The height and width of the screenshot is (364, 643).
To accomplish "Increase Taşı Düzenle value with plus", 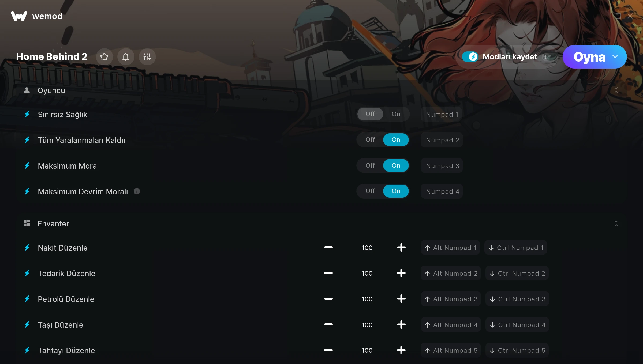I will [401, 325].
